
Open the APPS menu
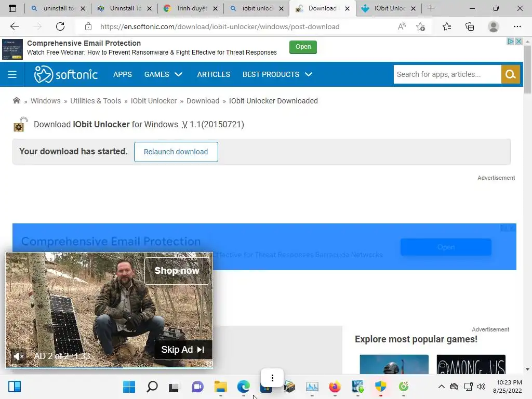coord(123,74)
